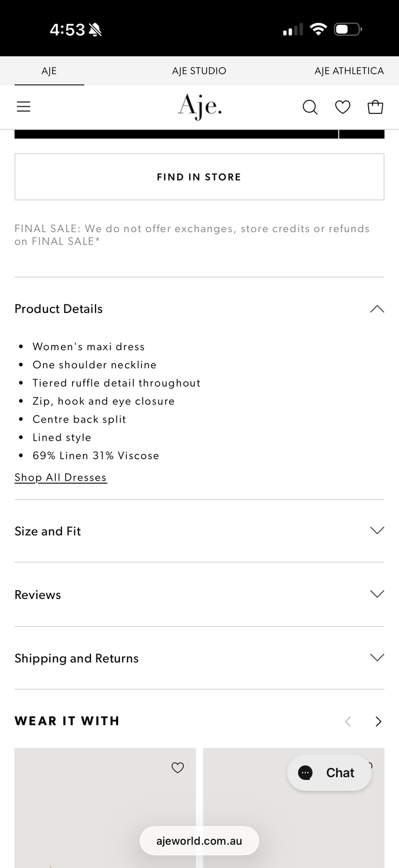Expand Shipping and Returns section

pyautogui.click(x=377, y=658)
